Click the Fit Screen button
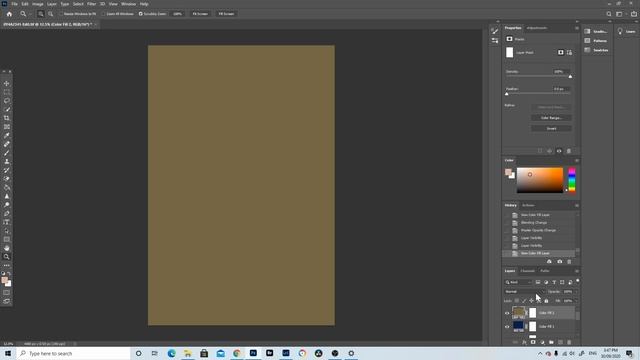Viewport: 640px width, 360px height. 200,14
